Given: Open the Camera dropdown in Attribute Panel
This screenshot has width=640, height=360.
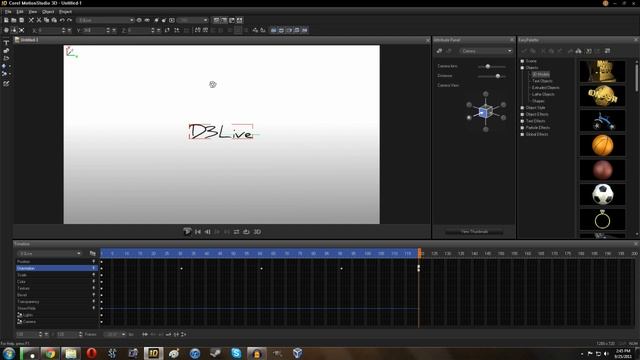Looking at the screenshot, I should (486, 51).
